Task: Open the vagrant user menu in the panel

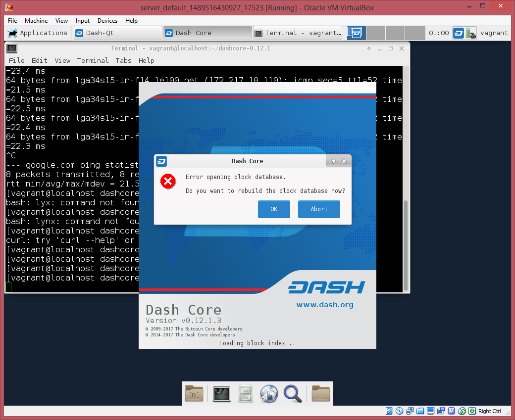Action: click(494, 33)
